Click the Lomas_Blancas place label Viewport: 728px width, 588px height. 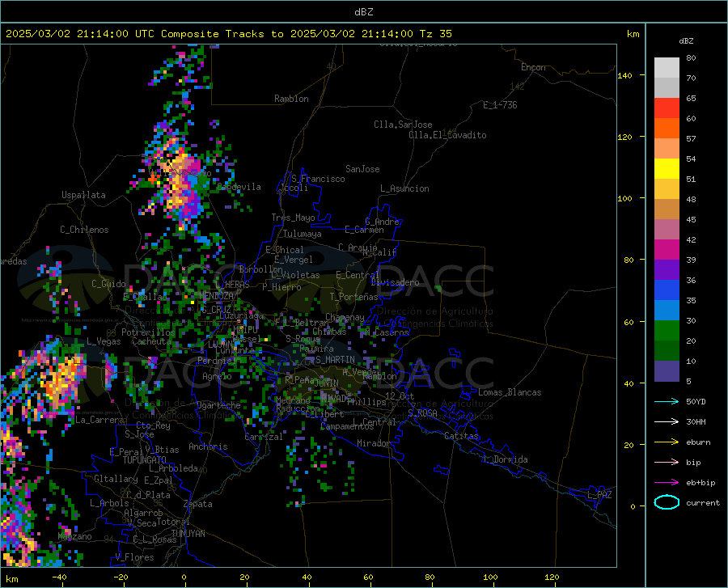(x=510, y=392)
